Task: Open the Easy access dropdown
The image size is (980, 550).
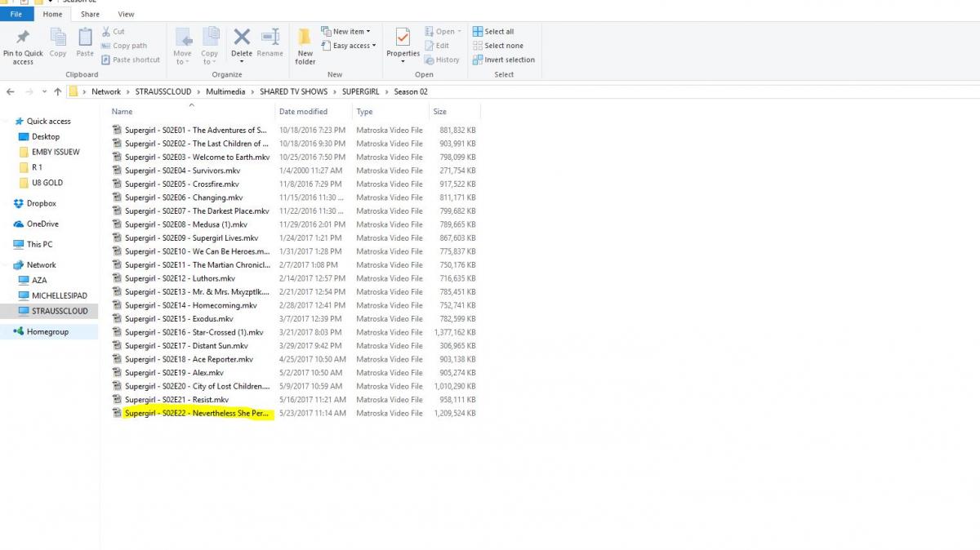Action: (349, 46)
